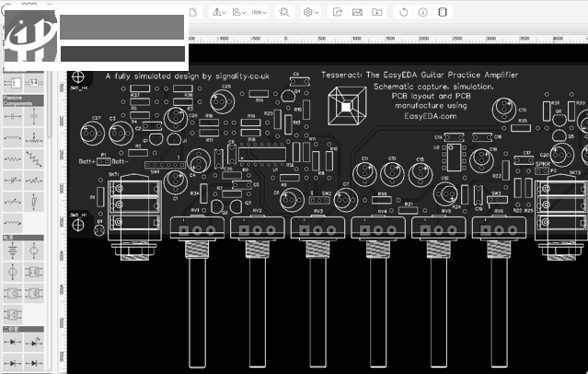The image size is (588, 374).
Task: Click the component palette vertical scrollbar
Action: click(49, 105)
